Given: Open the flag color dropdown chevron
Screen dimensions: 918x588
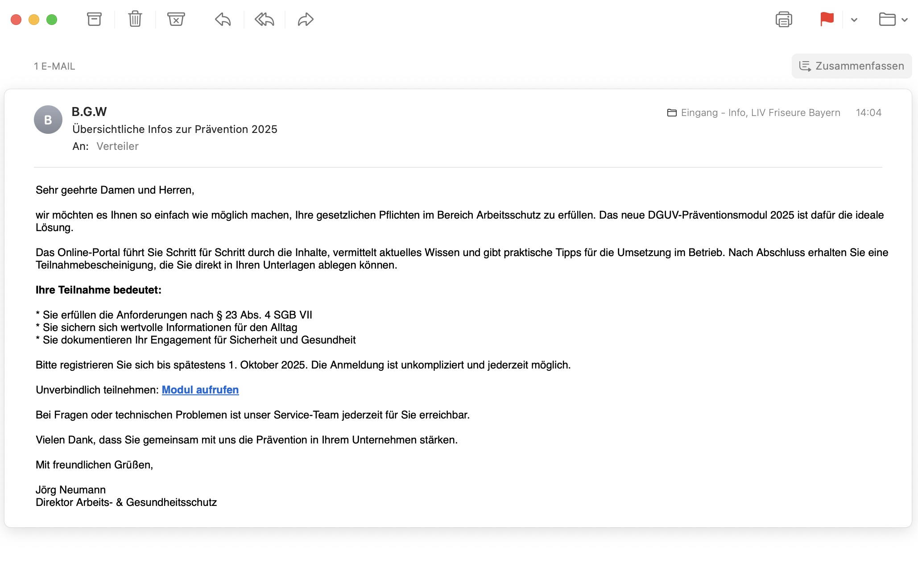Looking at the screenshot, I should tap(854, 20).
